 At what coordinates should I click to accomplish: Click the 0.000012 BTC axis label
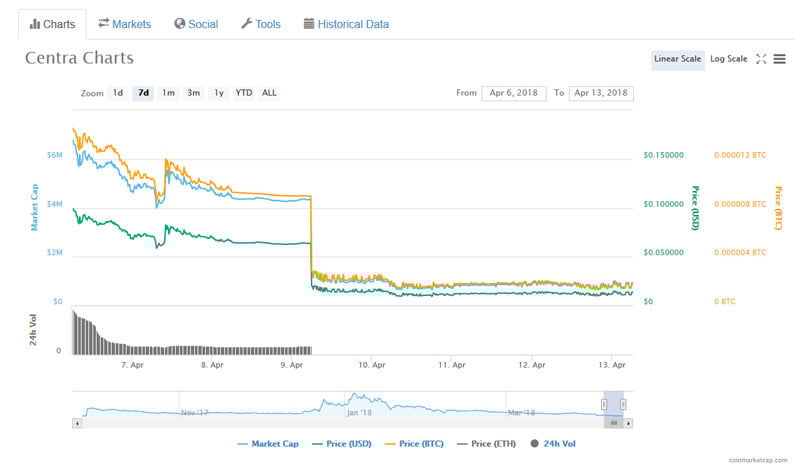(x=740, y=155)
